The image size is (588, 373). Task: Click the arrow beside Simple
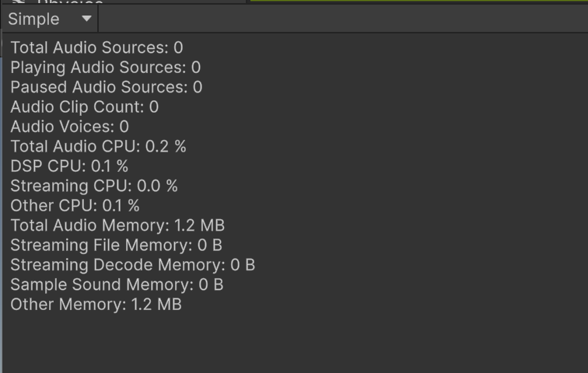click(86, 19)
